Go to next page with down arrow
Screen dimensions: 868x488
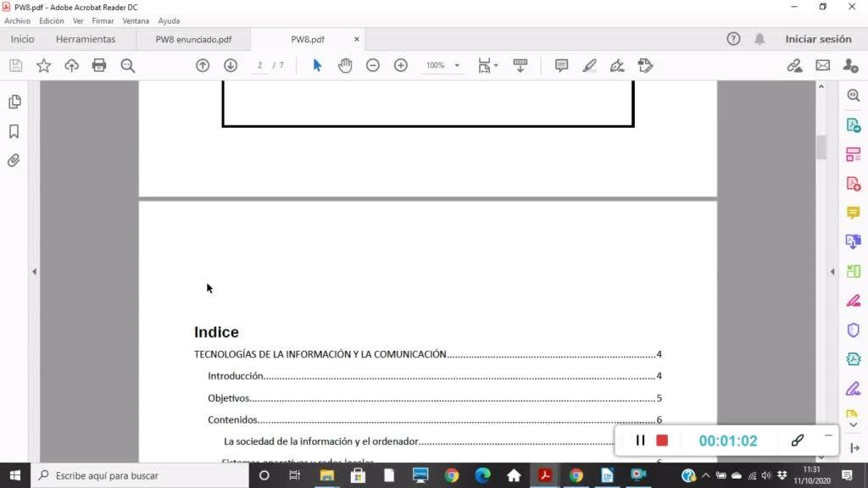[231, 65]
